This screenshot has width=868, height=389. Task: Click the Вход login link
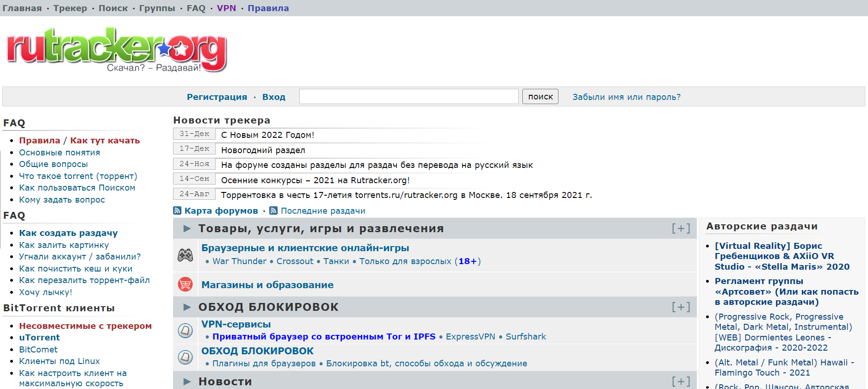click(x=274, y=97)
